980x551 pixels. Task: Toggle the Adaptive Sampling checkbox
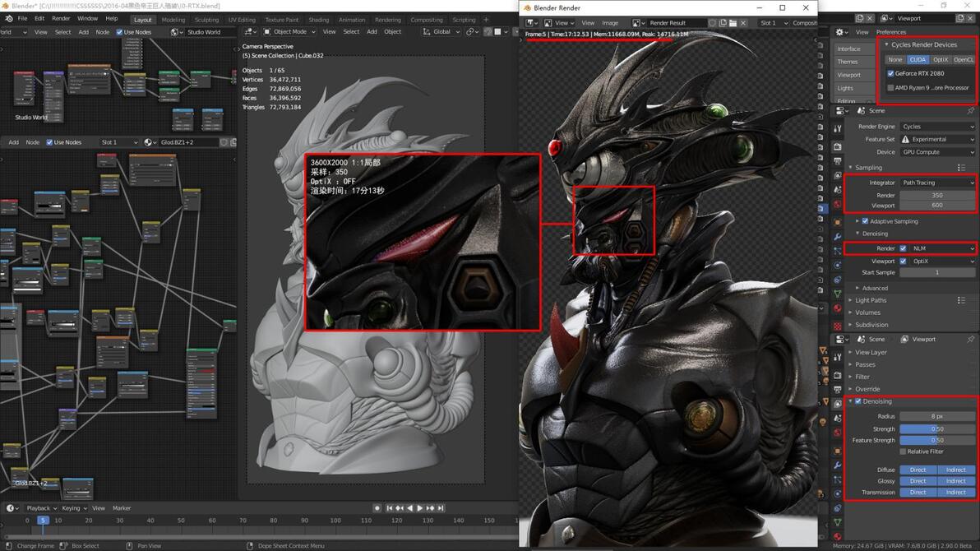865,220
